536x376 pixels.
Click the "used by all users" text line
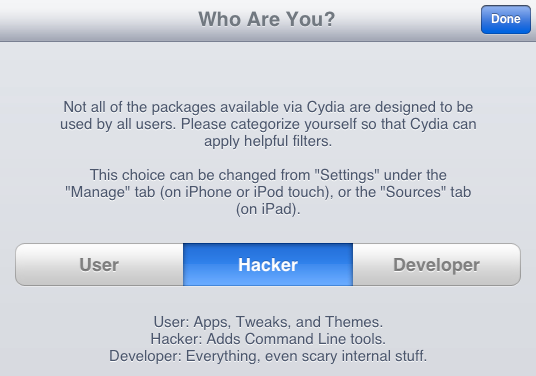coord(268,124)
